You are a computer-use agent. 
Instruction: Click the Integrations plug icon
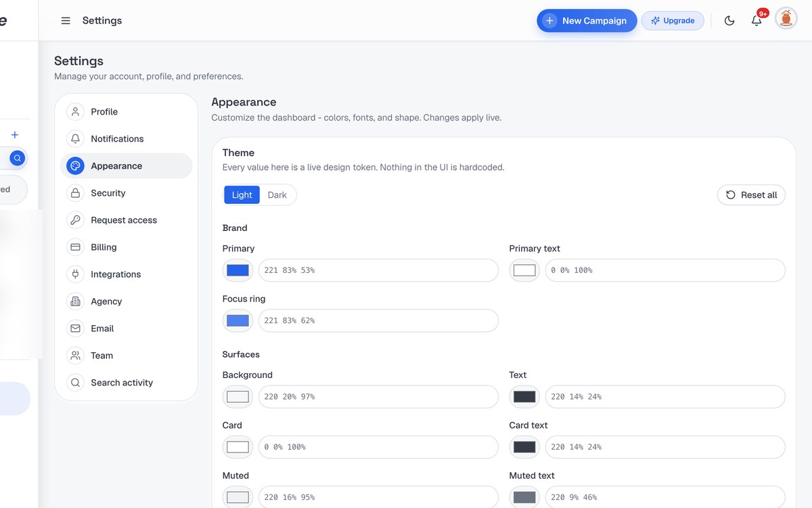[x=75, y=274]
